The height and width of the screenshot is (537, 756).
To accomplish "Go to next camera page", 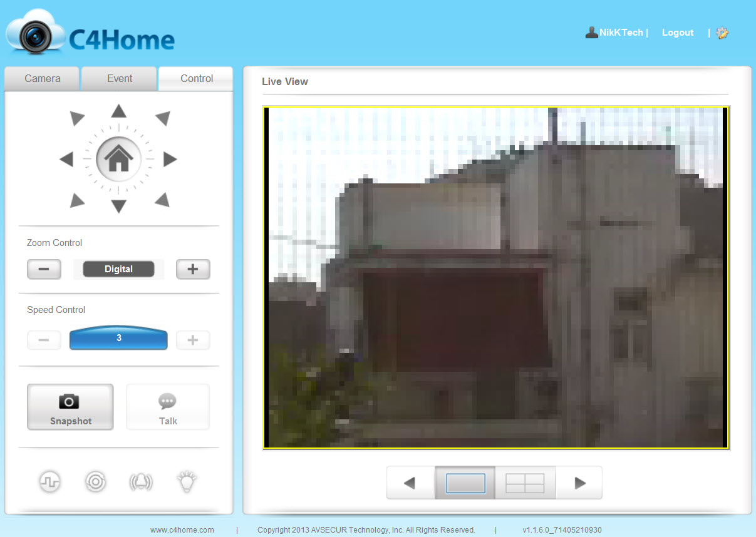I will coord(580,483).
